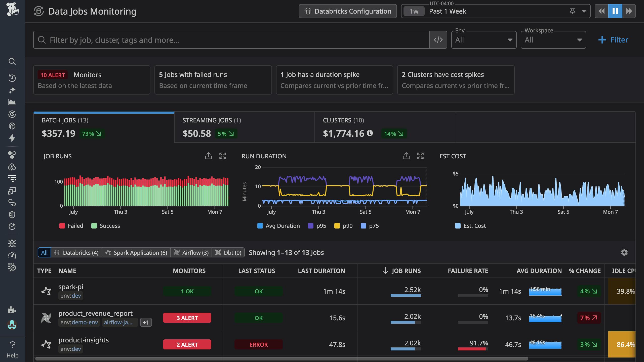Open search in the left sidebar
Screen dimensions: 644x362
[x=12, y=62]
